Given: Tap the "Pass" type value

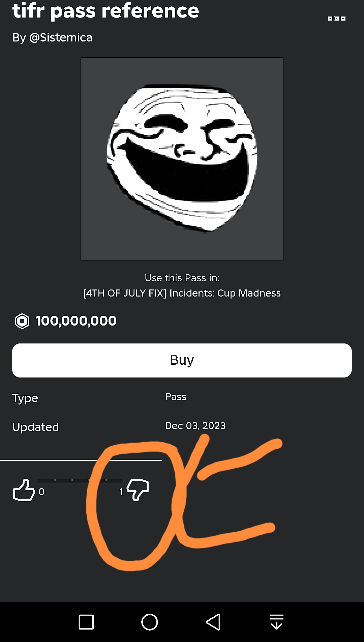Looking at the screenshot, I should coord(176,397).
